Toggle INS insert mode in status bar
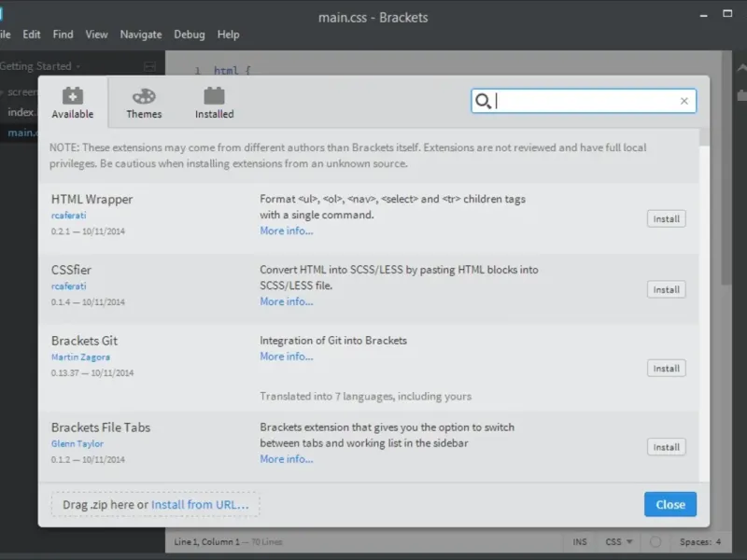747x560 pixels. point(579,542)
